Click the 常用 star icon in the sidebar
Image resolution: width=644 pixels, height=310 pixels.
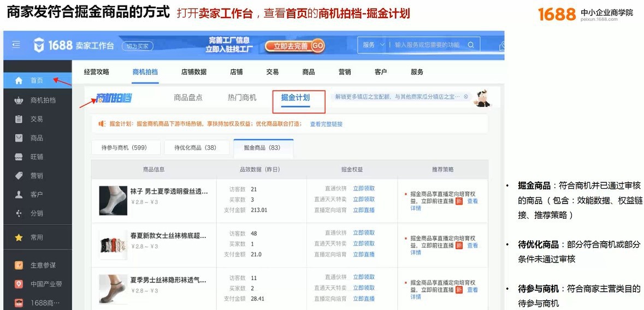(19, 237)
